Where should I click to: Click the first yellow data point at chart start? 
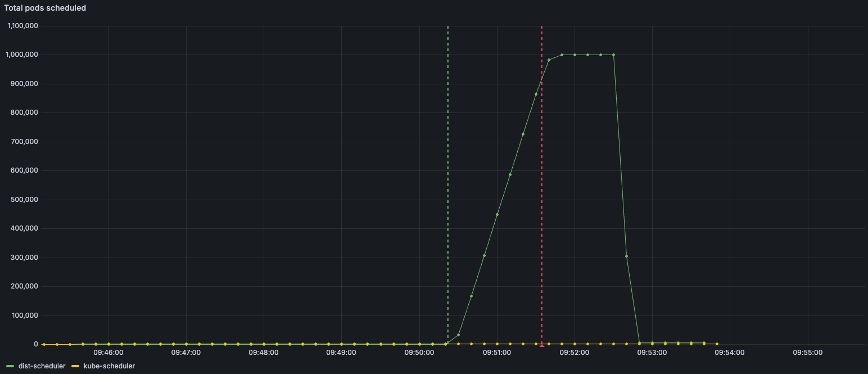(x=44, y=344)
